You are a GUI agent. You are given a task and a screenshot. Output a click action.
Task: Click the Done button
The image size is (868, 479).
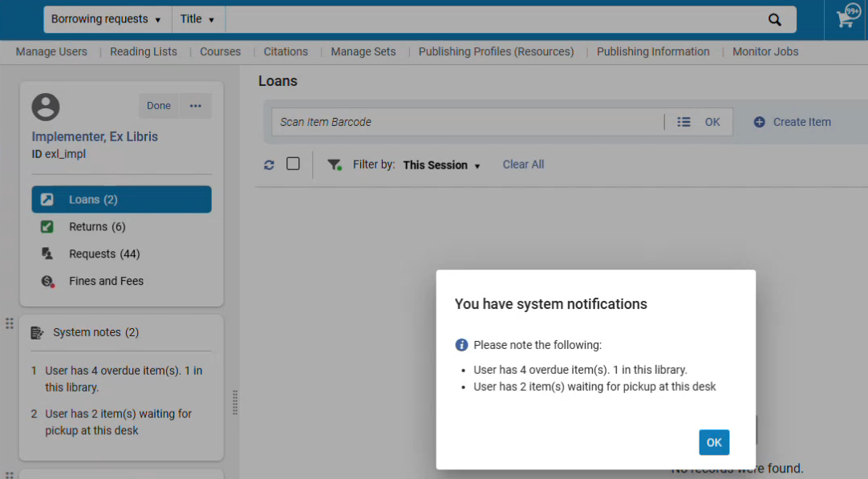click(159, 106)
